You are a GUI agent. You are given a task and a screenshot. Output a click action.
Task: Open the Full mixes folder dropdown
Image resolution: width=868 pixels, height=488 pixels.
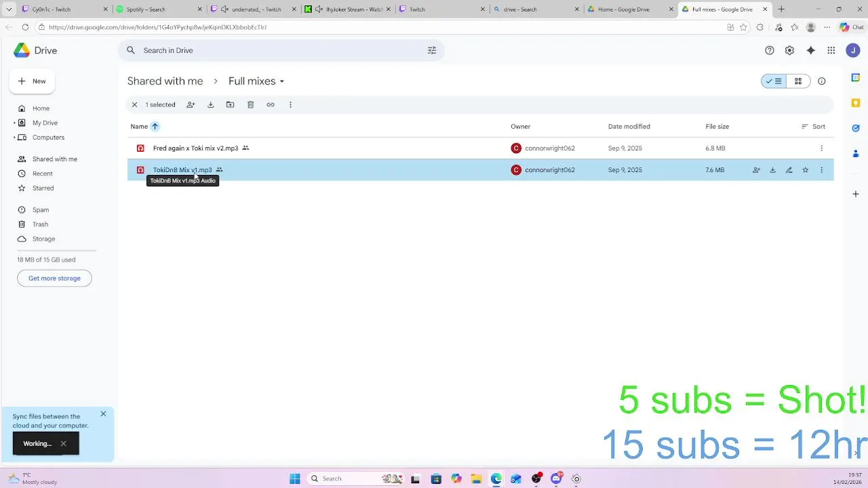pos(256,81)
